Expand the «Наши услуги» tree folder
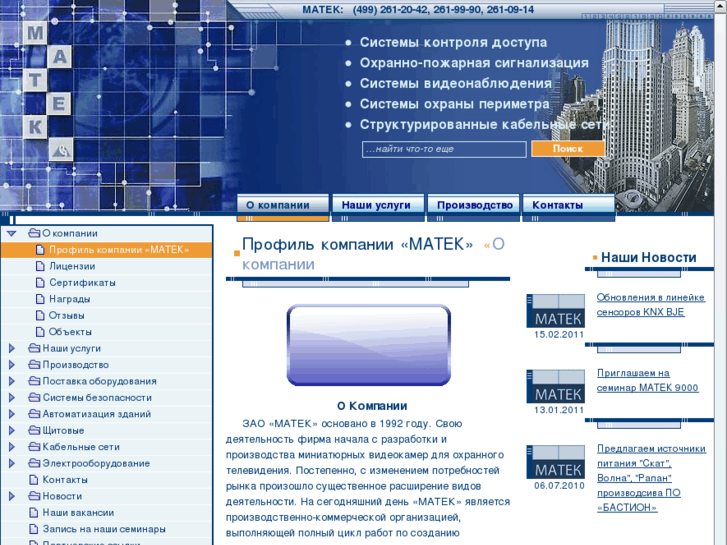 tap(12, 348)
